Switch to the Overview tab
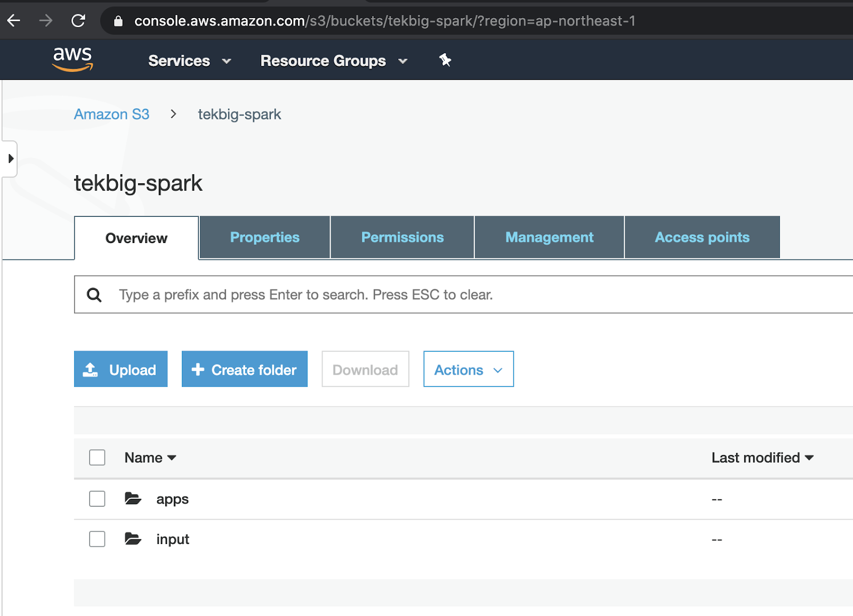 136,238
